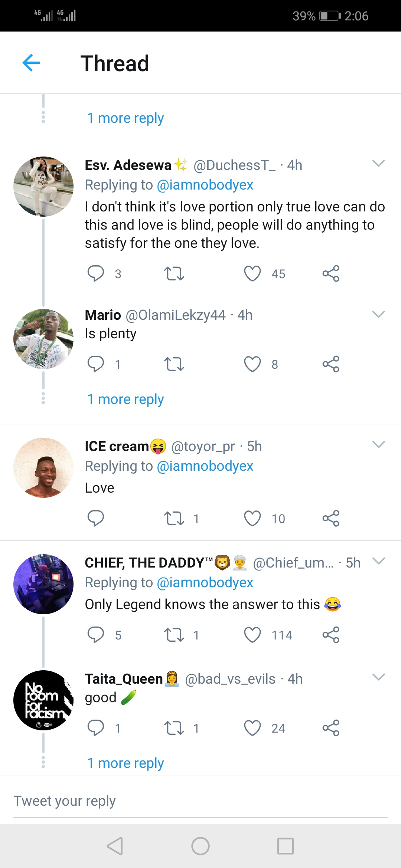Open reply on CHIEF, THE DADDY tweet
This screenshot has height=868, width=401.
95,635
